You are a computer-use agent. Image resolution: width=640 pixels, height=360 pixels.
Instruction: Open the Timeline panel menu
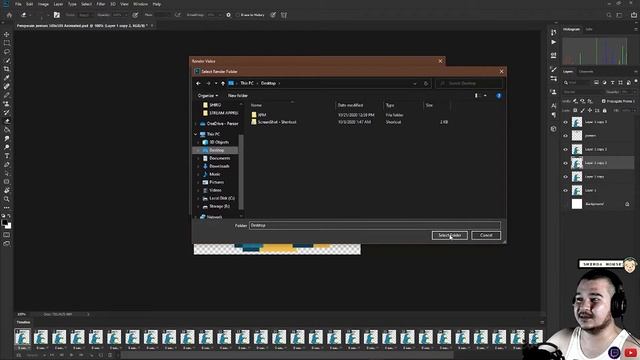[x=542, y=322]
